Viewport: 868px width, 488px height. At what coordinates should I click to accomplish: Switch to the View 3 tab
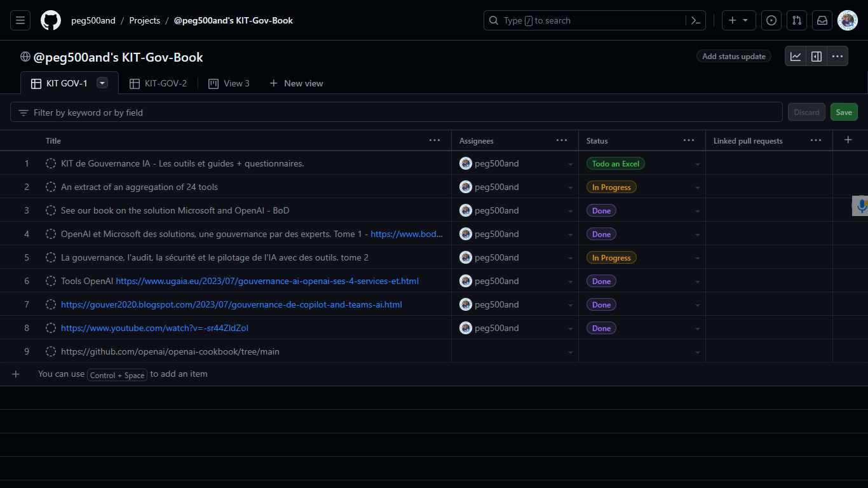[229, 83]
